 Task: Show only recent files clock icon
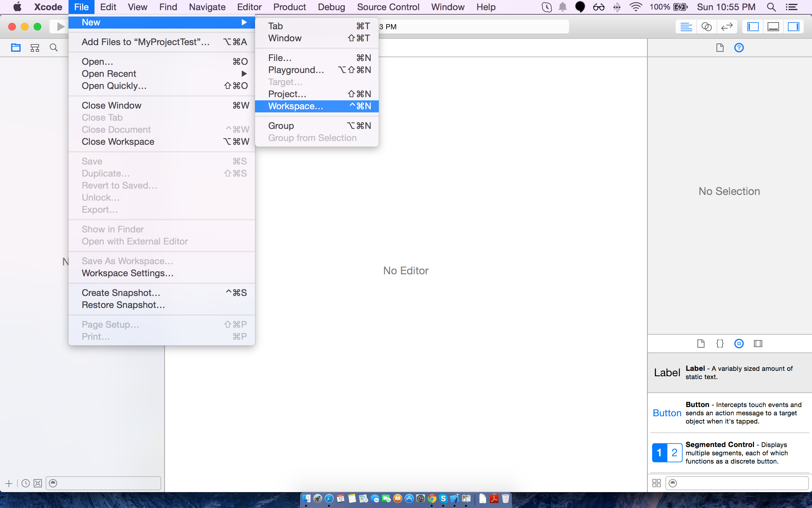click(25, 483)
